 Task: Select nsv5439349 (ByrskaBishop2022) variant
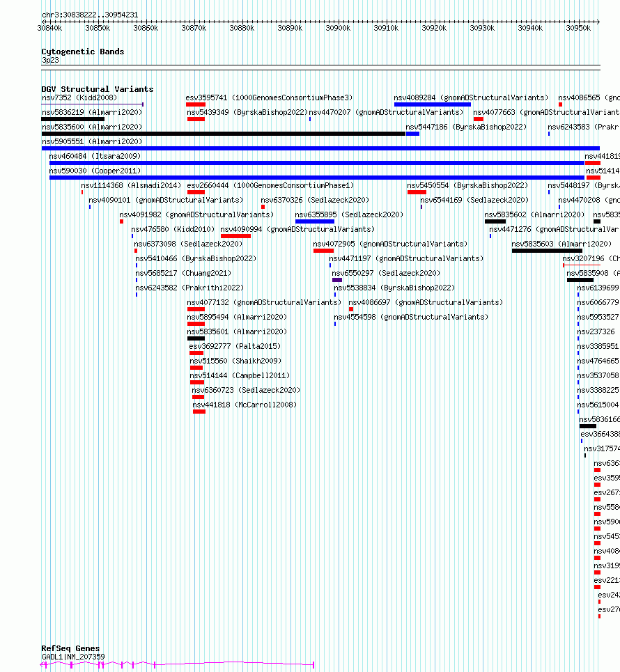pyautogui.click(x=247, y=112)
